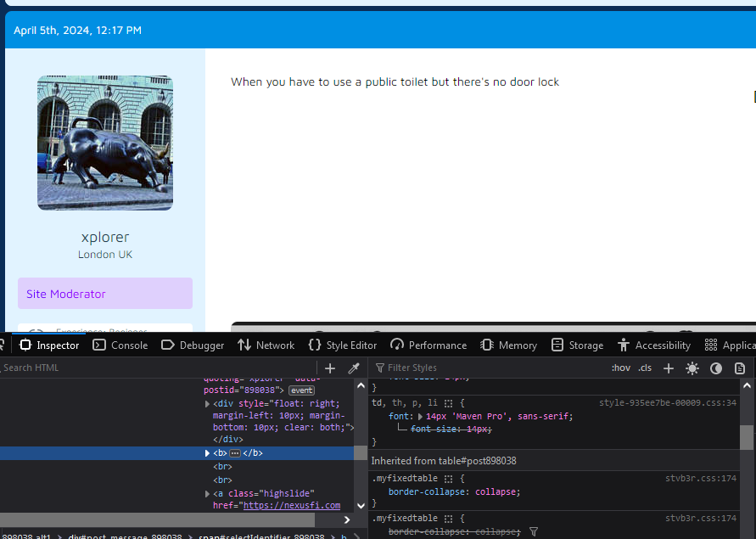Click the Site Moderator badge
Viewport: 756px width, 539px height.
tap(105, 294)
